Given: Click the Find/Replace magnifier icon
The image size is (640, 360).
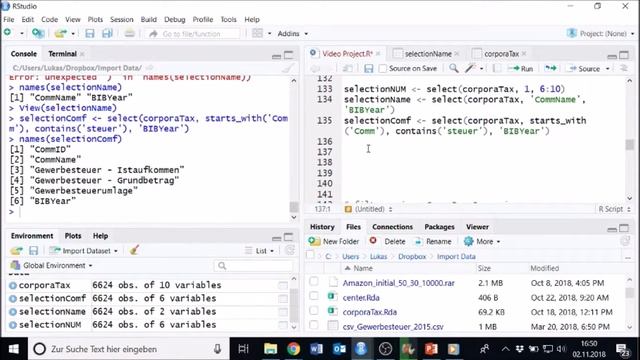Looking at the screenshot, I should pos(453,68).
